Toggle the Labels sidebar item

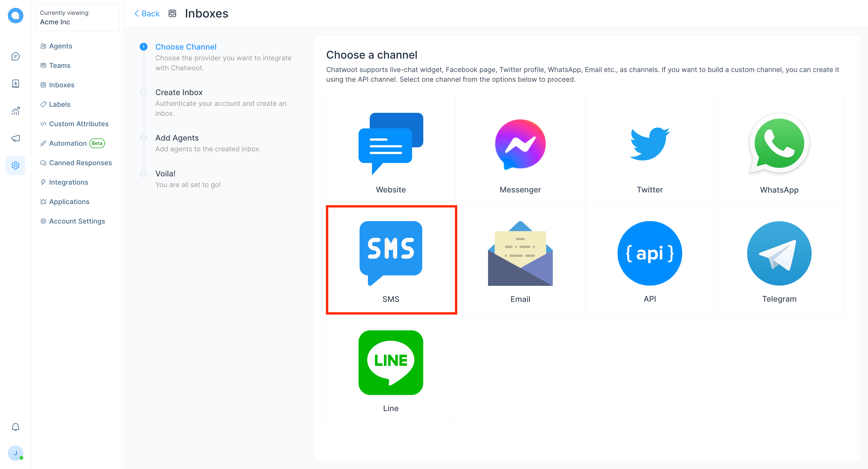(60, 105)
